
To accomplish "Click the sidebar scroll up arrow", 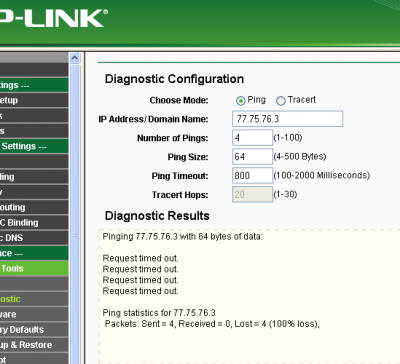I will point(75,58).
